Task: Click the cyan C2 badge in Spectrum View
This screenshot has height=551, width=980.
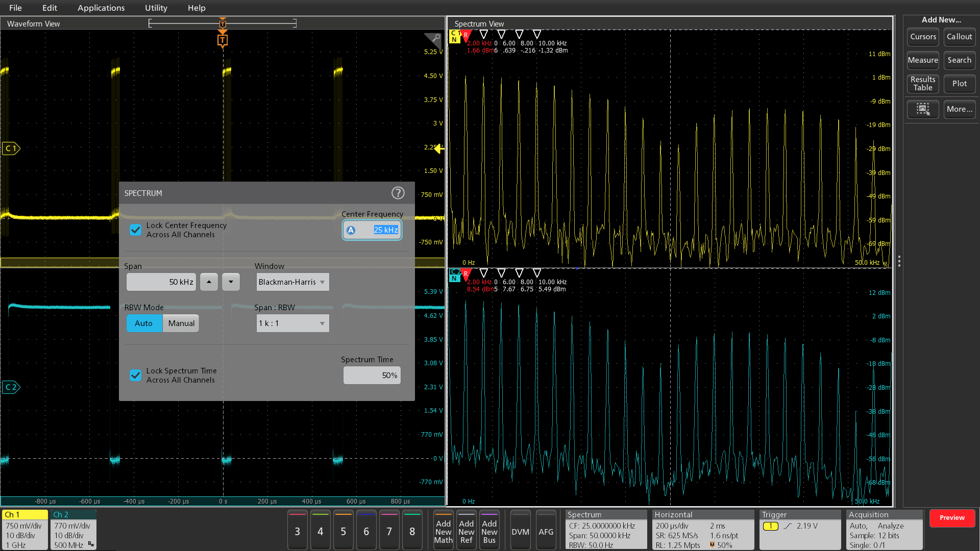Action: click(x=454, y=275)
